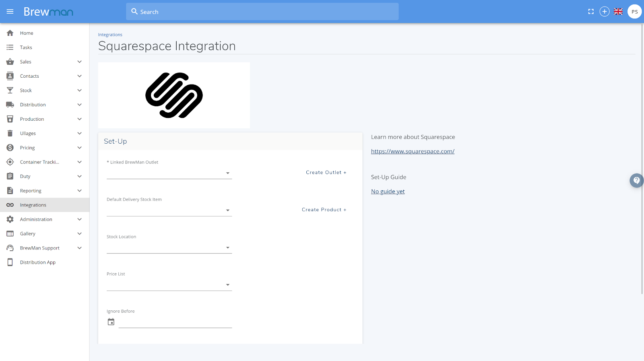Click the Stock glass icon
The height and width of the screenshot is (361, 644).
(x=10, y=91)
